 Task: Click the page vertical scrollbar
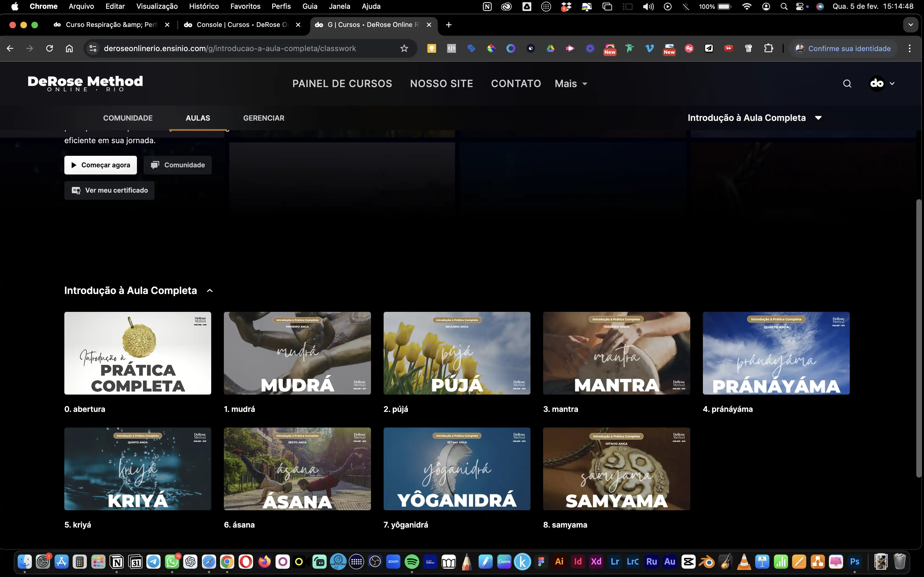[919, 338]
